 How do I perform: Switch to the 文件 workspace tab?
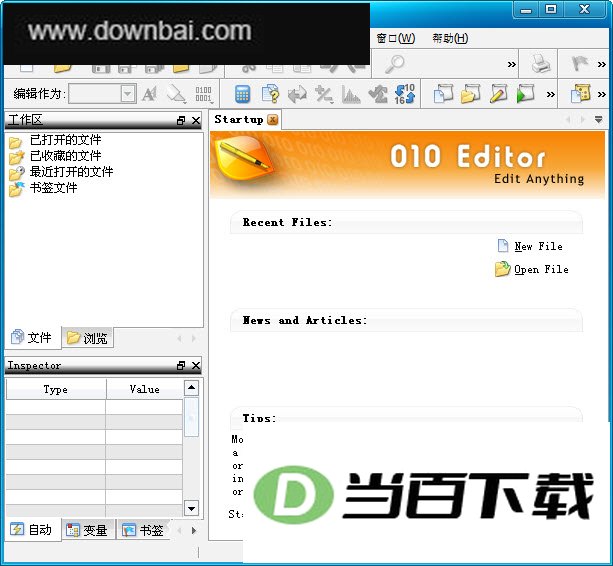tap(32, 337)
